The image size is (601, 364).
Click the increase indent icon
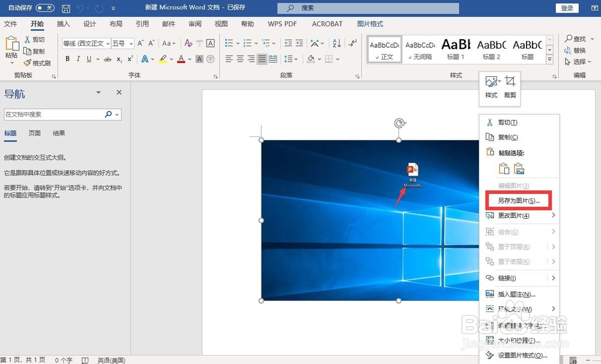299,43
